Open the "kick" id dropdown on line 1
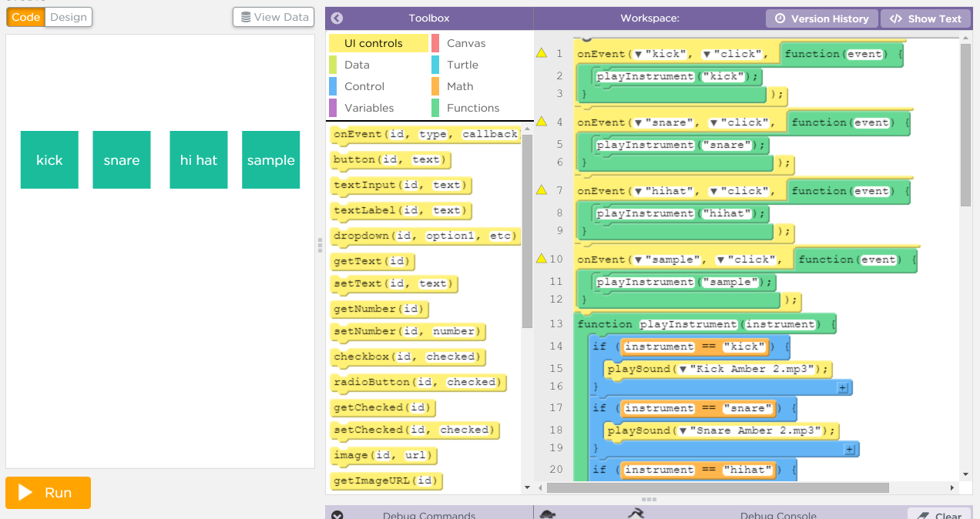 click(638, 54)
